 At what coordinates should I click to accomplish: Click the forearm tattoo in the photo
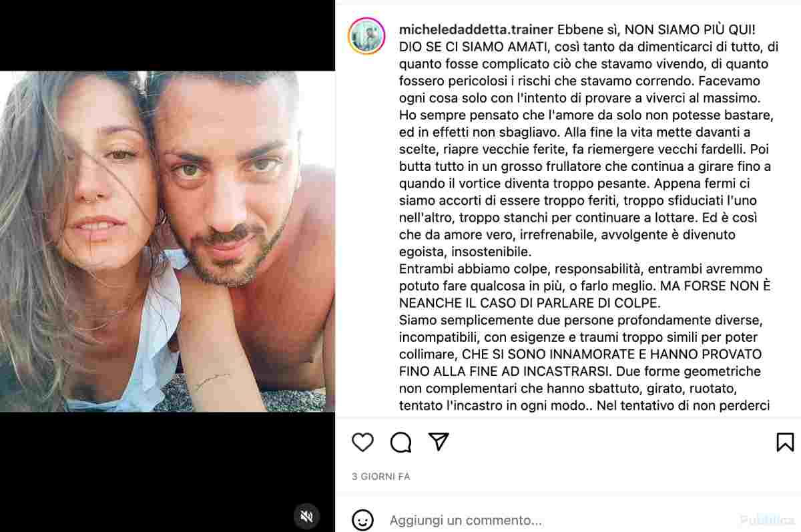tap(212, 380)
